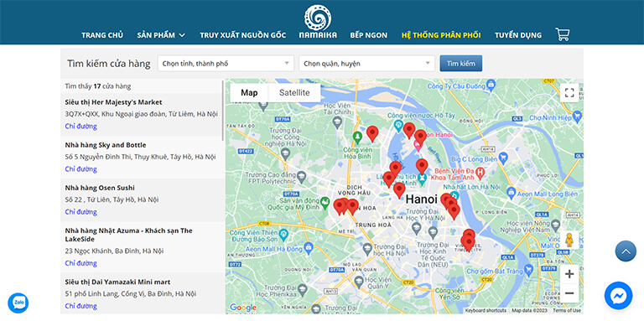Open the province/city dropdown
The image size is (644, 321).
click(226, 64)
